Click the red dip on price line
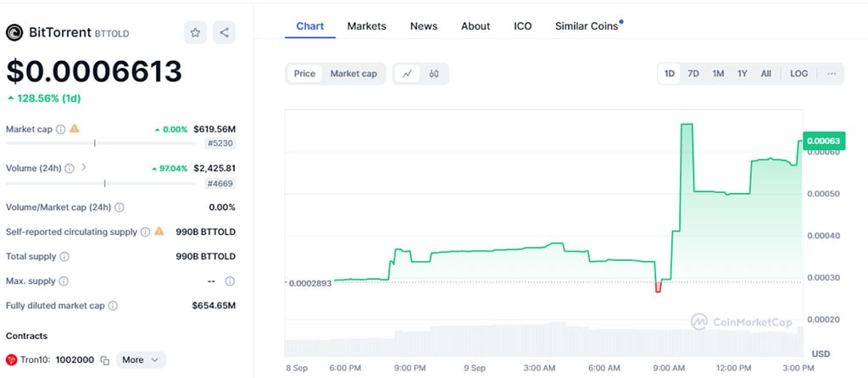The height and width of the screenshot is (378, 868). [x=658, y=286]
